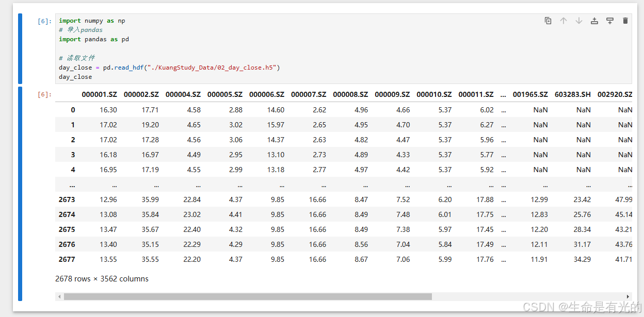
Task: Select column header 000005.SZ
Action: (x=224, y=94)
